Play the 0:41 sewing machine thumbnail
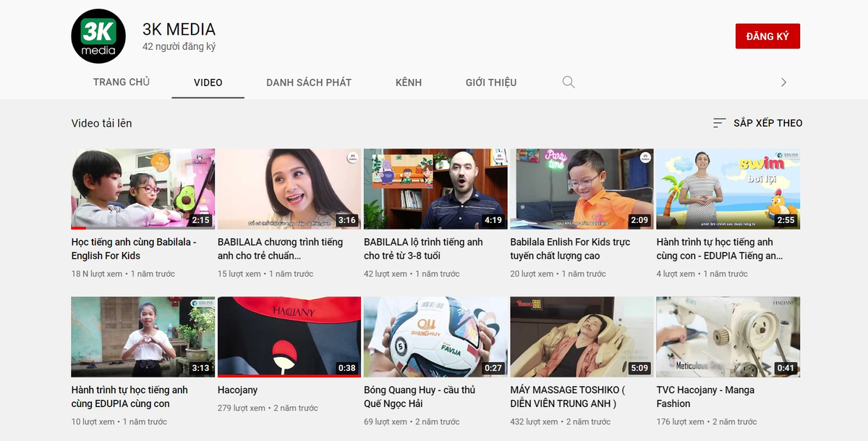The image size is (868, 441). [728, 337]
